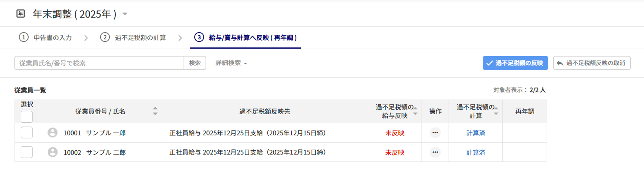Image resolution: width=644 pixels, height=187 pixels.
Task: Open the ellipsis menu for サンプル 二郎
Action: (435, 152)
